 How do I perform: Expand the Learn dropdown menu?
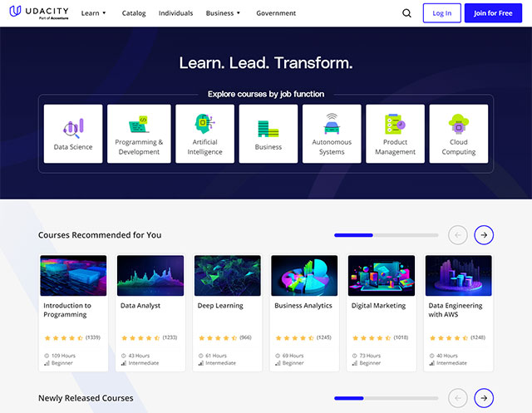[x=93, y=13]
